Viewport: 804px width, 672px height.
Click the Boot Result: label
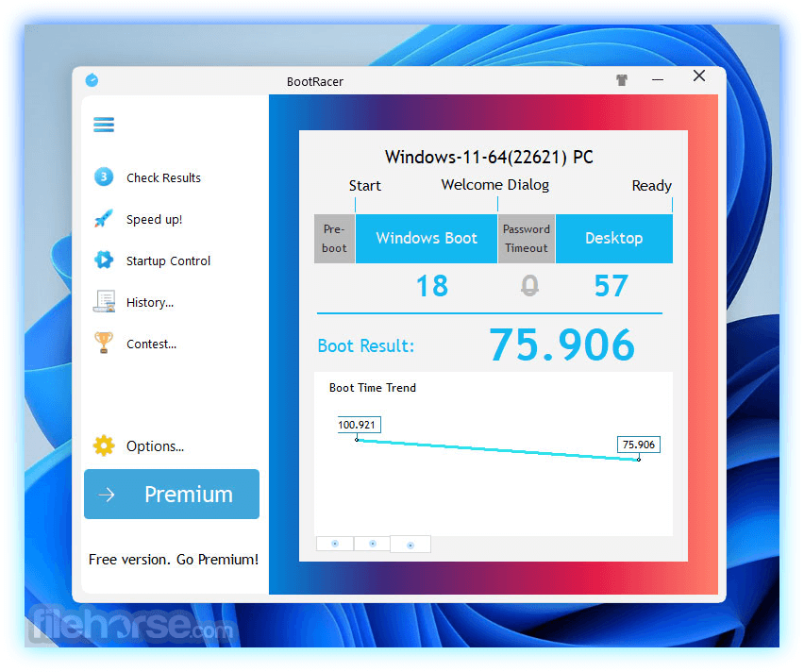point(365,345)
